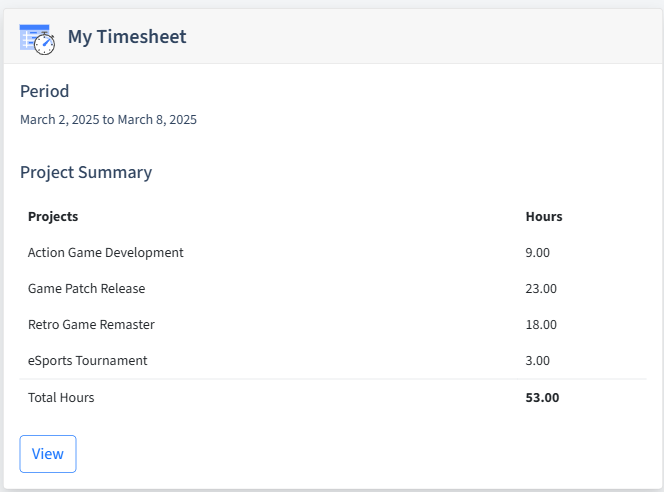Select the Game Patch Release project

(86, 289)
